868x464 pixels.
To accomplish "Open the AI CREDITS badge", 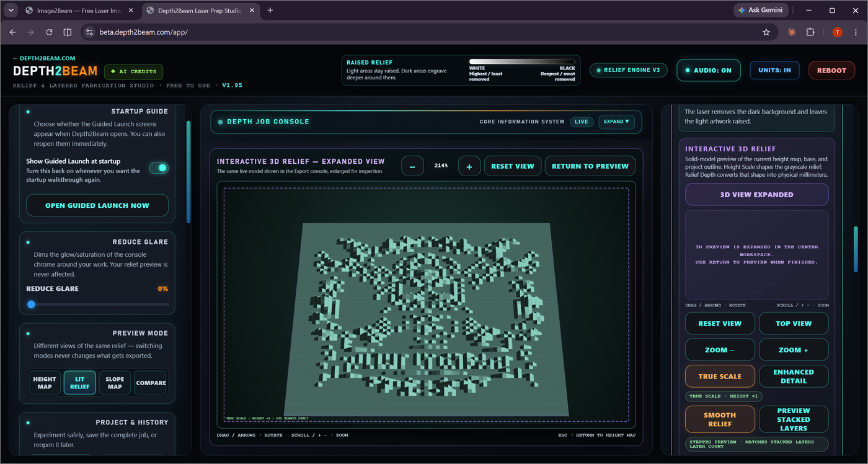I will pyautogui.click(x=133, y=72).
